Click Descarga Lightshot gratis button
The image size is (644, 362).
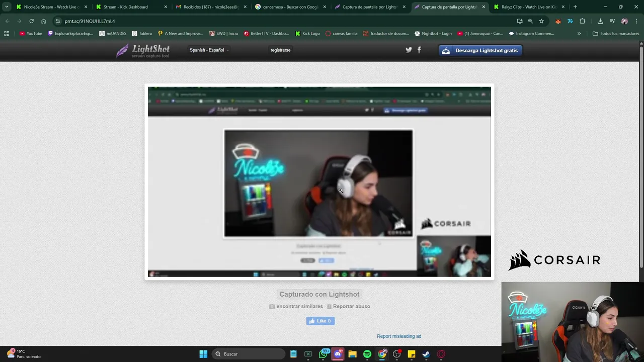(480, 50)
